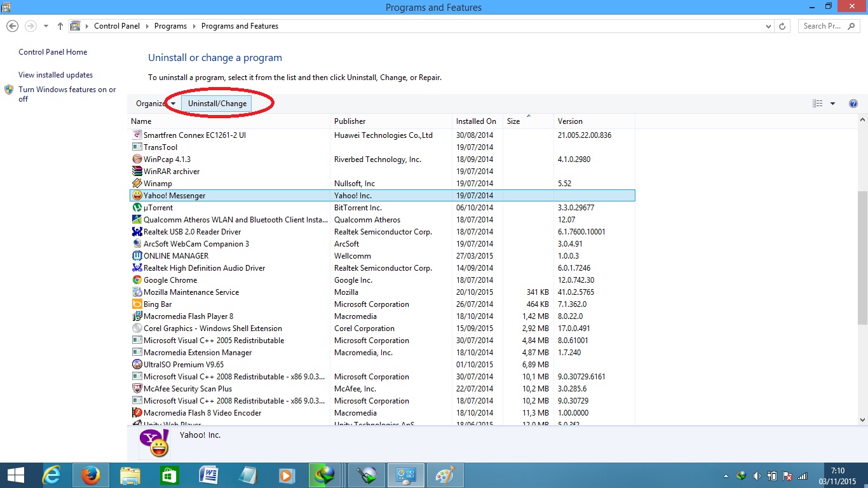The height and width of the screenshot is (488, 868).
Task: Sort the list by Publisher column
Action: pyautogui.click(x=391, y=121)
